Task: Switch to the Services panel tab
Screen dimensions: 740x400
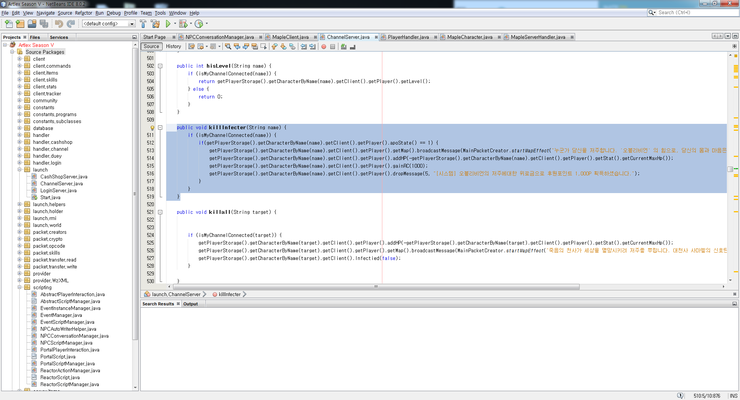Action: click(59, 37)
